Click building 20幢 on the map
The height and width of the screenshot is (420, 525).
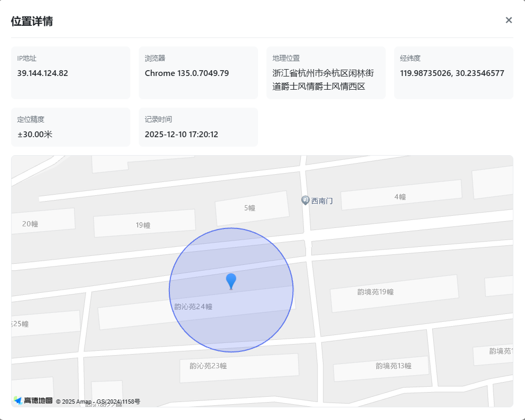pos(30,224)
